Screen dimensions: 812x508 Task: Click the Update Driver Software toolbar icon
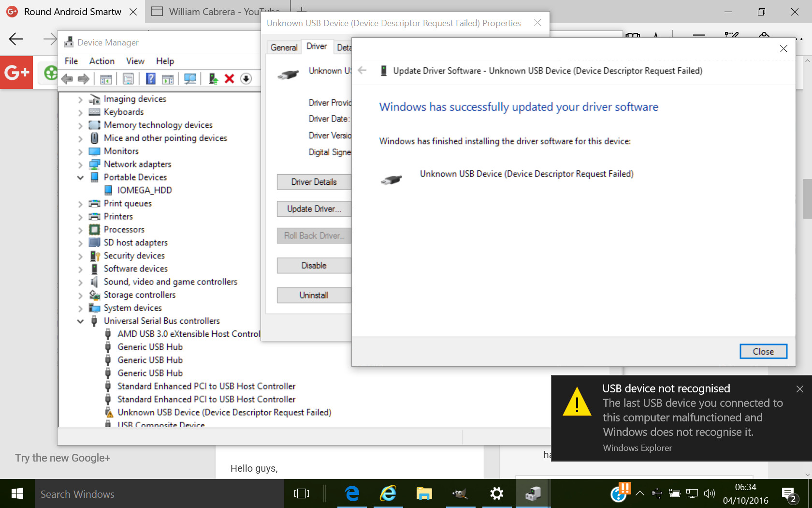212,79
